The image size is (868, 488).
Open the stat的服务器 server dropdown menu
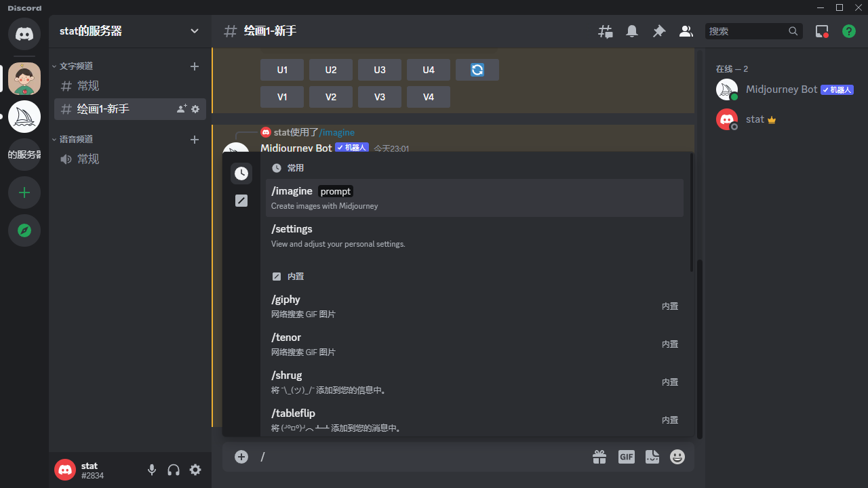pyautogui.click(x=130, y=31)
